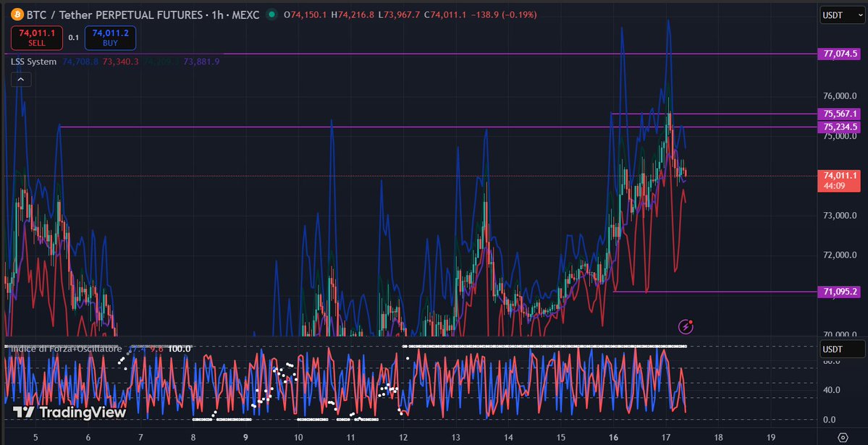Screen dimensions: 868x445
Task: Click date 19 on time axis
Action: point(771,437)
